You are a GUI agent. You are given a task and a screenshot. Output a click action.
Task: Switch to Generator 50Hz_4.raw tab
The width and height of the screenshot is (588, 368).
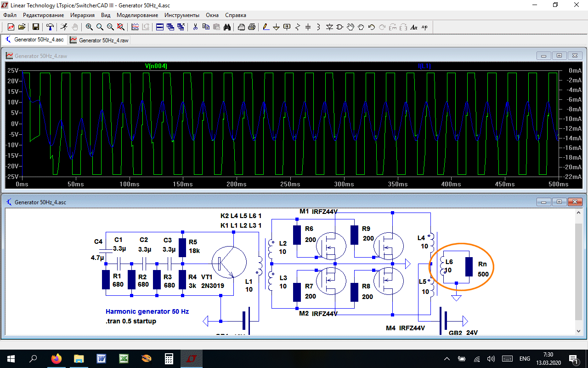coord(99,40)
